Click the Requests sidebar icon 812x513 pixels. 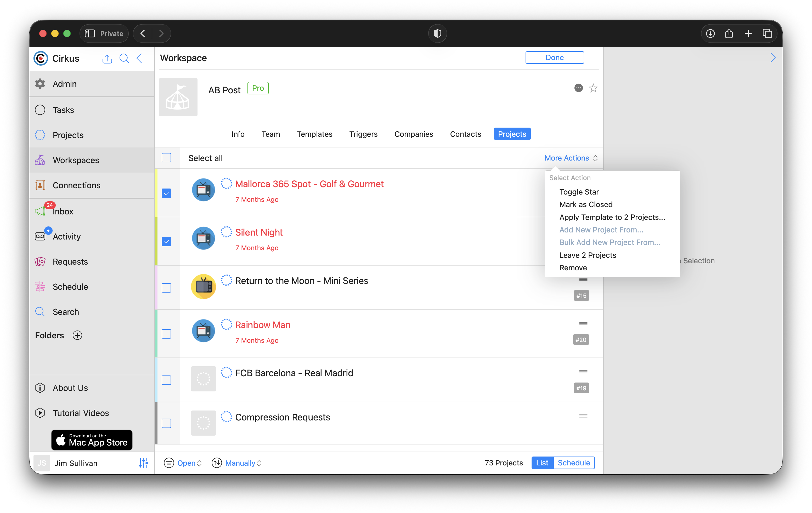(x=40, y=261)
